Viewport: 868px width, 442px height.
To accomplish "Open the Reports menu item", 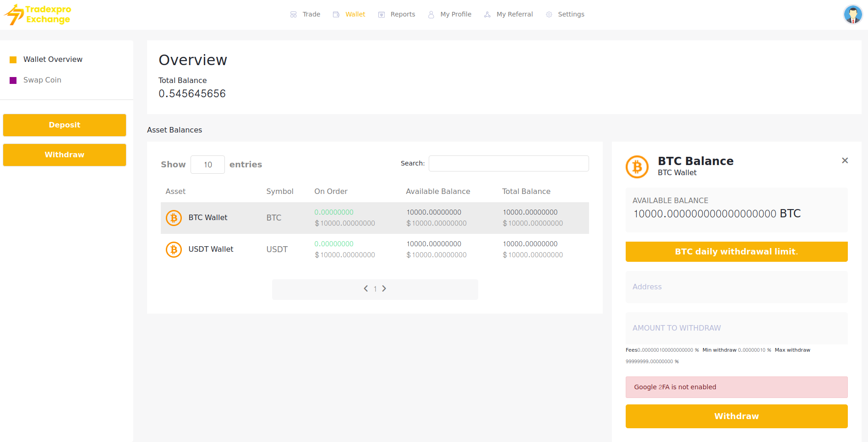I will tap(397, 15).
